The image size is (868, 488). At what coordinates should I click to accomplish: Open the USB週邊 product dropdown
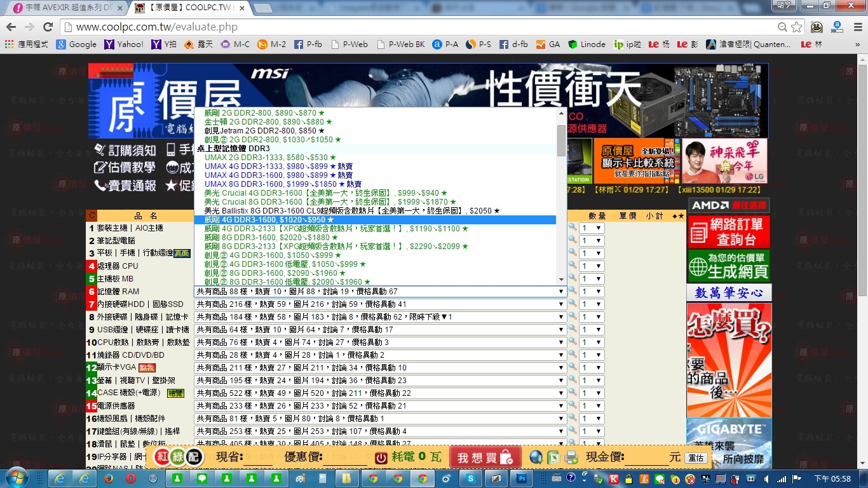coord(380,330)
